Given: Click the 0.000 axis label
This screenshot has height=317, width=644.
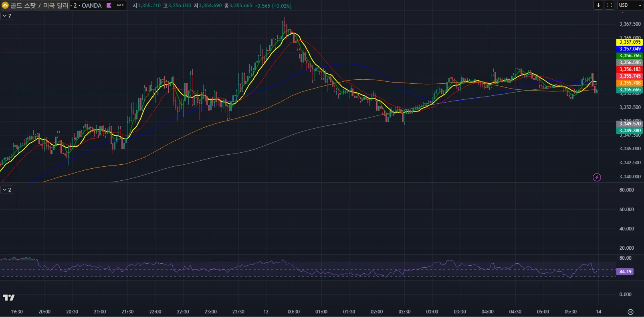Looking at the screenshot, I should pos(626,295).
